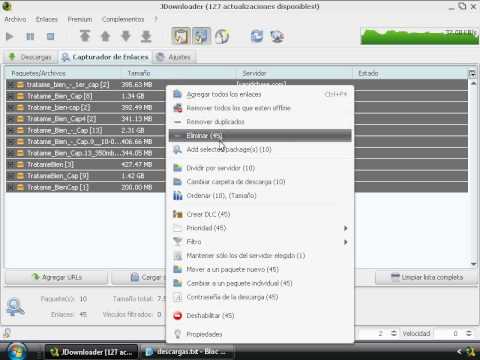Click the speed graph meter

419,36
